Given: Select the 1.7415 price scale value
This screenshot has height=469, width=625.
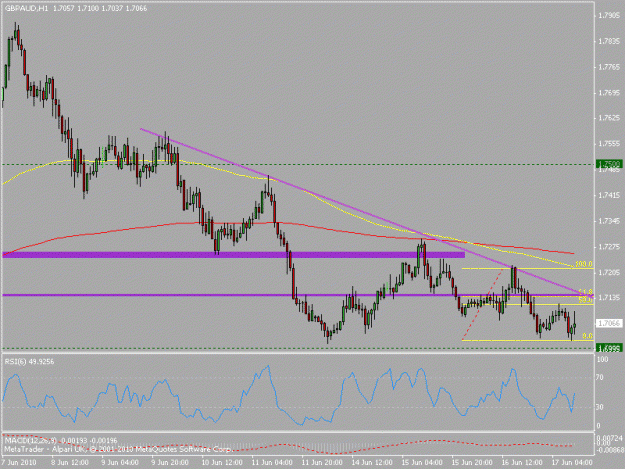Looking at the screenshot, I should coord(609,195).
